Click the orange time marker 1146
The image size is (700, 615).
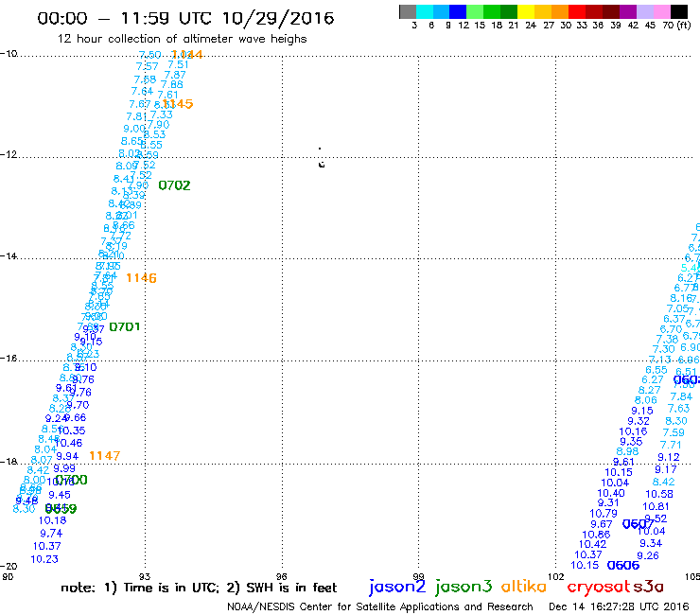coord(141,278)
